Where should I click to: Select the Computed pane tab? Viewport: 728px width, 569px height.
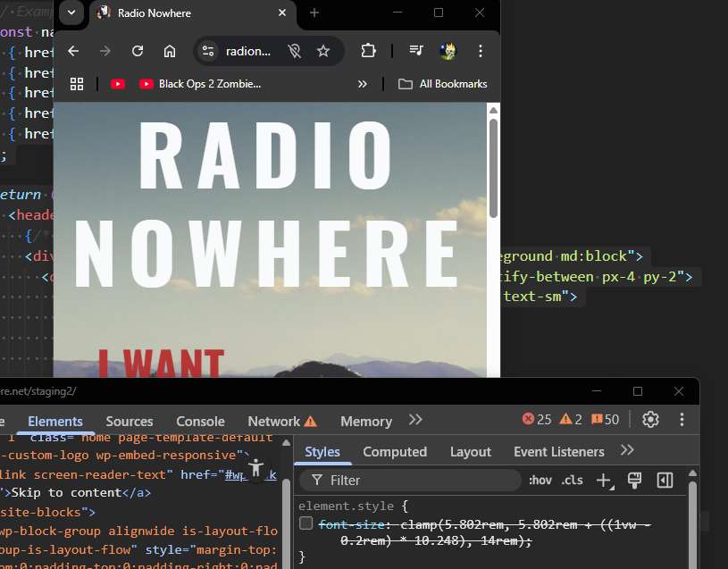point(395,452)
